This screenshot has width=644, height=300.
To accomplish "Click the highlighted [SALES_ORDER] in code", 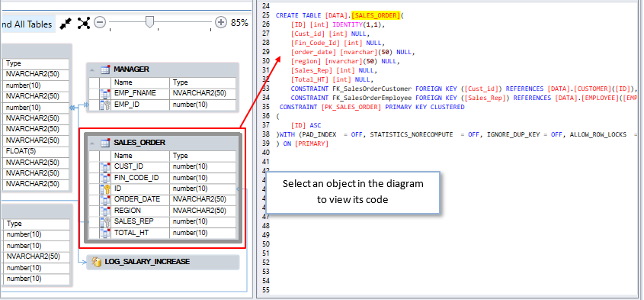I will [376, 15].
